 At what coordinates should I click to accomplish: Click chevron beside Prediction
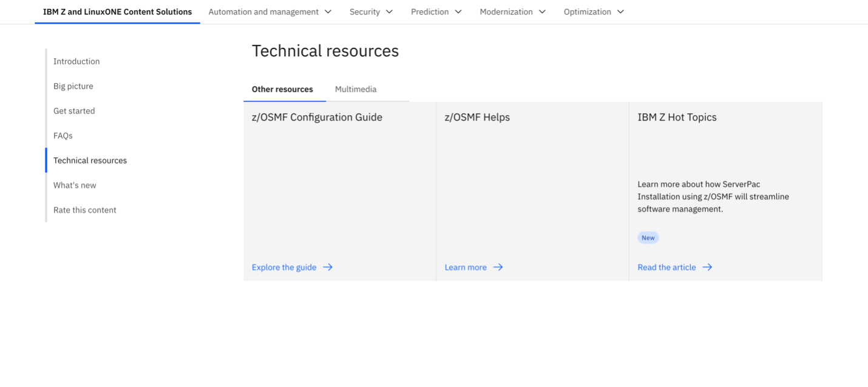[x=458, y=12]
